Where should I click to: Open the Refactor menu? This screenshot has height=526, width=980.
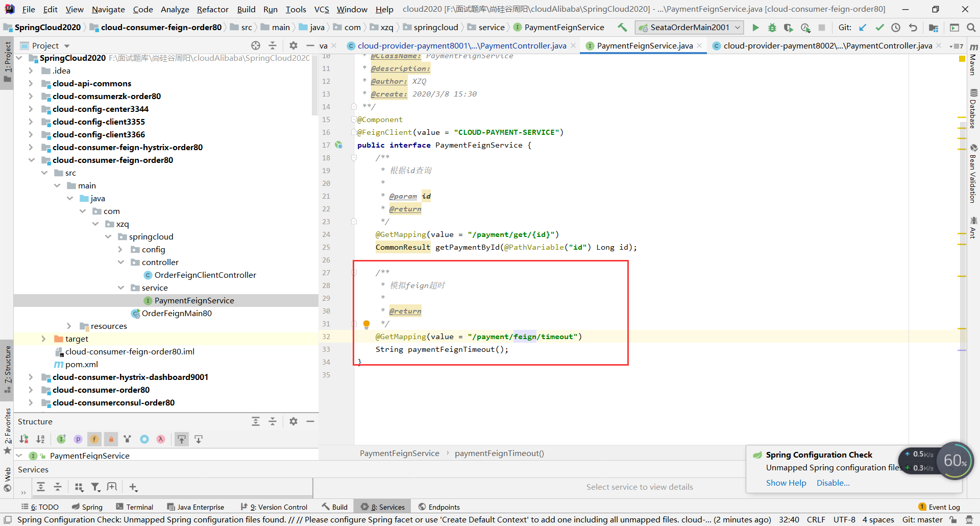click(x=212, y=9)
